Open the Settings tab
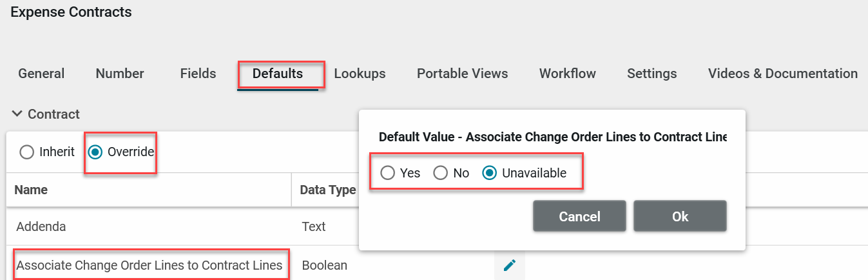This screenshot has height=280, width=868. click(x=651, y=74)
